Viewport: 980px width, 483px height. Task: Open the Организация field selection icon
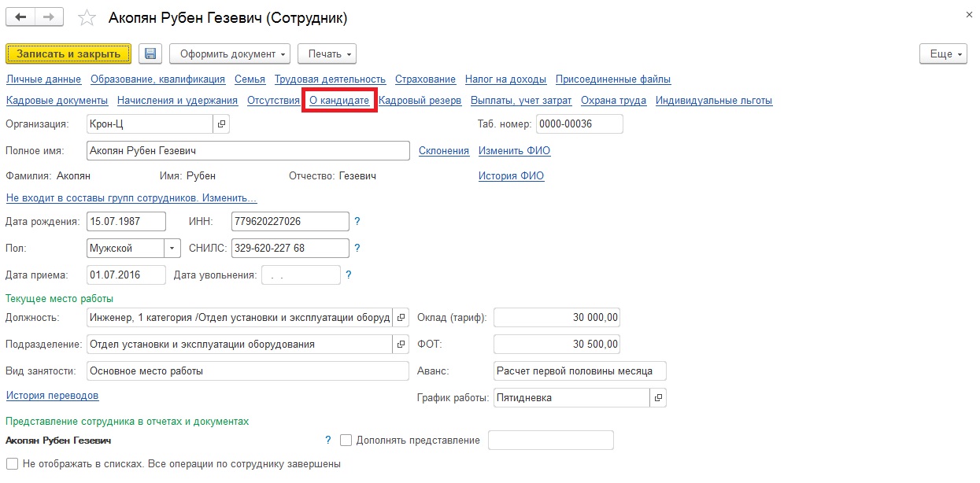pos(221,124)
